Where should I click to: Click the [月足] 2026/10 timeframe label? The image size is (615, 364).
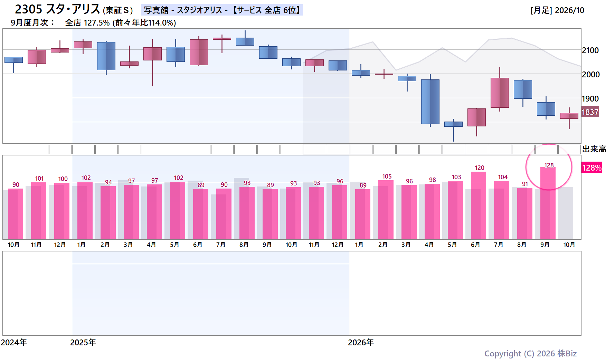coord(557,10)
